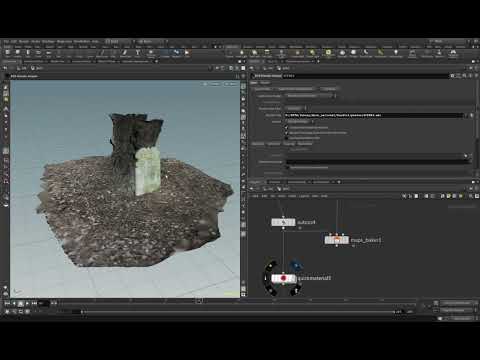Add a new pane tab in the viewport pane
Viewport: 480px width, 360px height.
click(156, 61)
